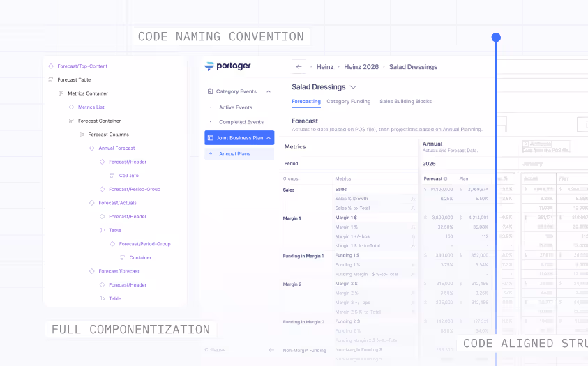Click the columns icon of Forecast Columns layer
The height and width of the screenshot is (366, 588).
[82, 135]
